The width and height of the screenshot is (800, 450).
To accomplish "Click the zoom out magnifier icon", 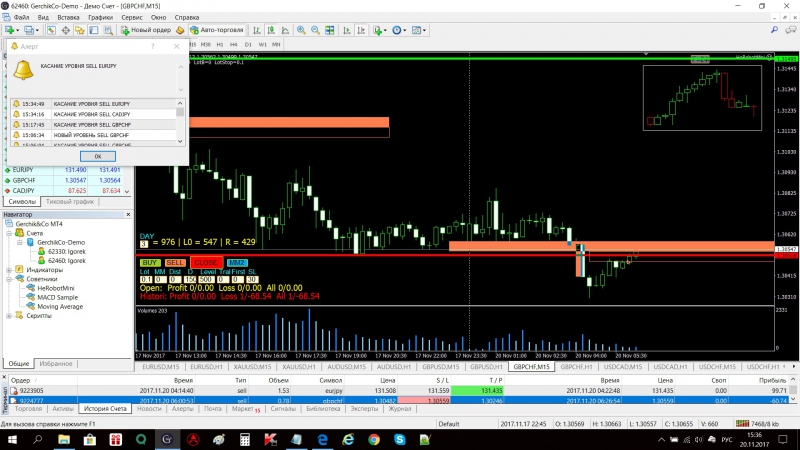I will tap(315, 31).
